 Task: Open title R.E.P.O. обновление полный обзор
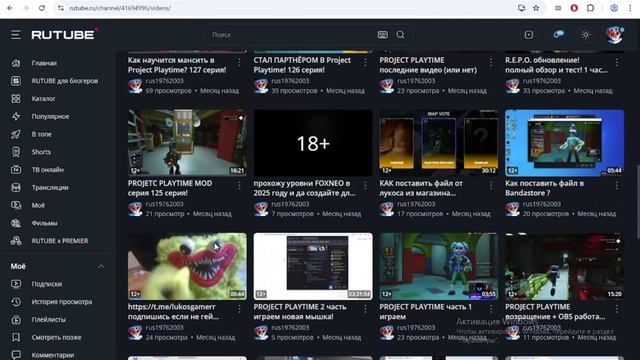(x=556, y=65)
